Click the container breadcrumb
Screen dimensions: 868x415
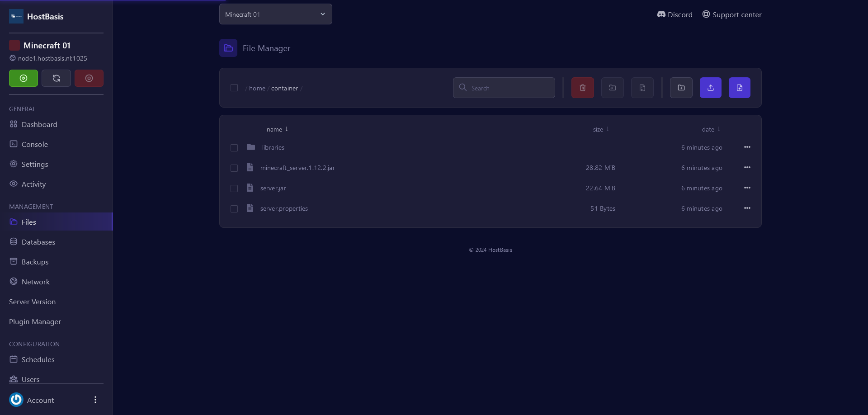pos(284,88)
